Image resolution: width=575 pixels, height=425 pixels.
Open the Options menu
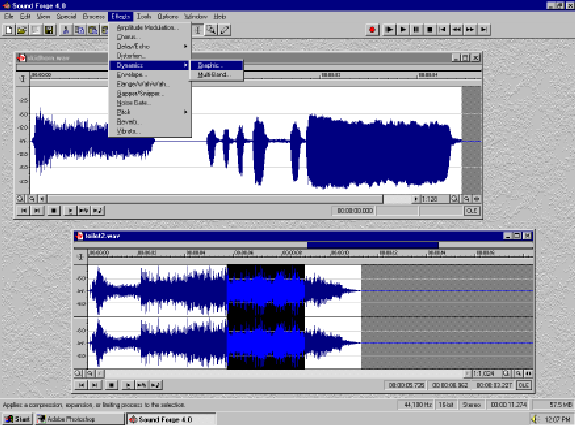coord(168,17)
